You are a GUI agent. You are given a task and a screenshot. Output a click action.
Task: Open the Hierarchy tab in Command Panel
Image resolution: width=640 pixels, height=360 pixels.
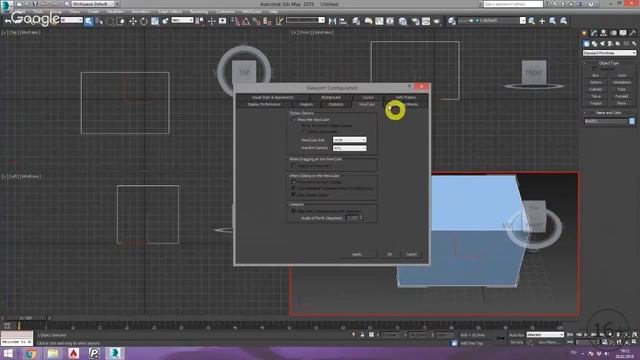click(603, 33)
